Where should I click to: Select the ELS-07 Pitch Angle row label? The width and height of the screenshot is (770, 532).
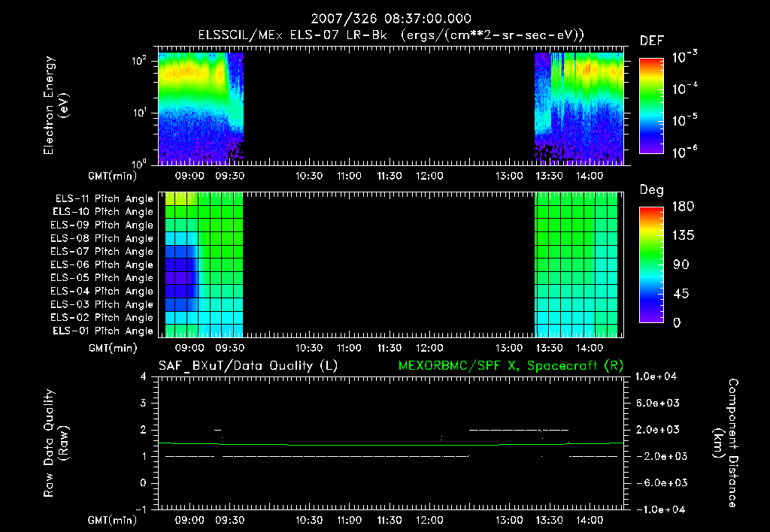click(102, 251)
